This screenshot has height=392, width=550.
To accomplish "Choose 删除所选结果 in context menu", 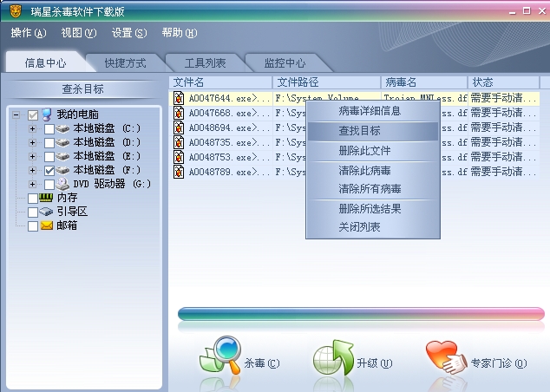I will pos(373,209).
